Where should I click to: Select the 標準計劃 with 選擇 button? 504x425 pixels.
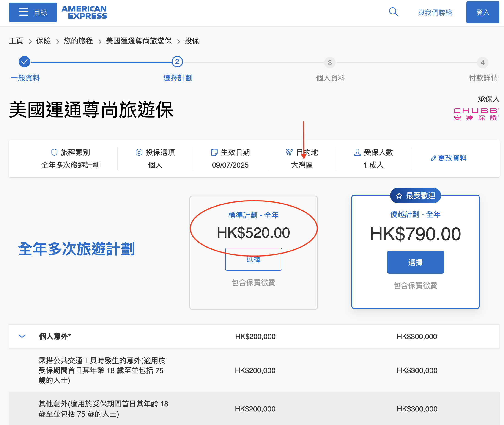(x=253, y=259)
